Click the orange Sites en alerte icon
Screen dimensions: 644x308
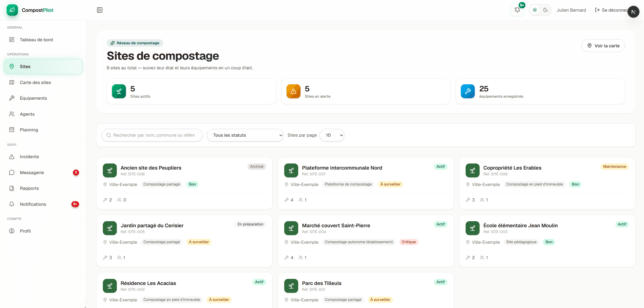click(x=293, y=91)
